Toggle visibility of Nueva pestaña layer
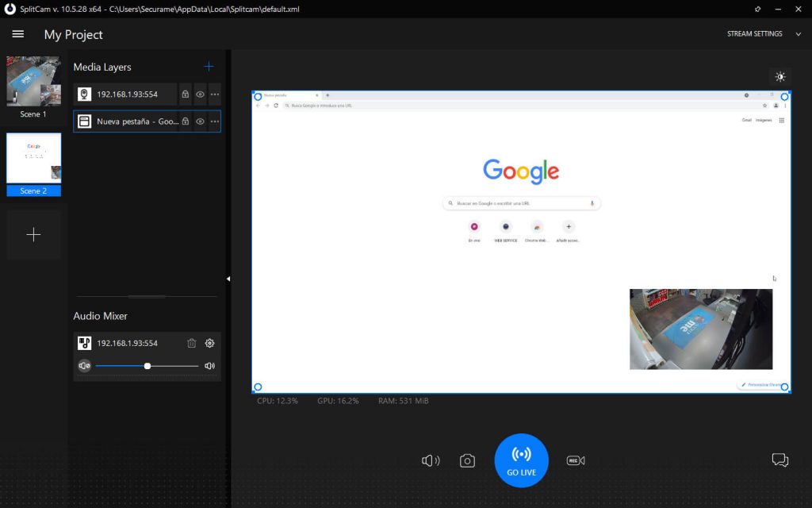 (200, 121)
